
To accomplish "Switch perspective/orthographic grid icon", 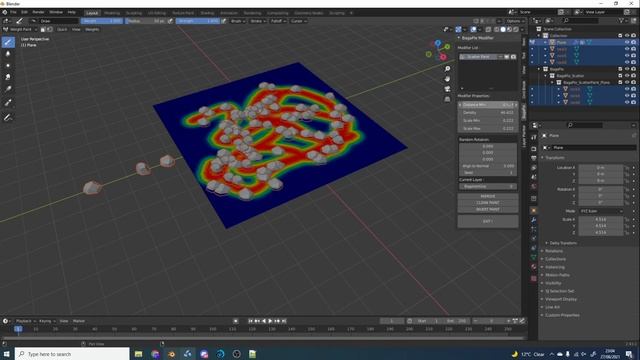I will [x=447, y=99].
